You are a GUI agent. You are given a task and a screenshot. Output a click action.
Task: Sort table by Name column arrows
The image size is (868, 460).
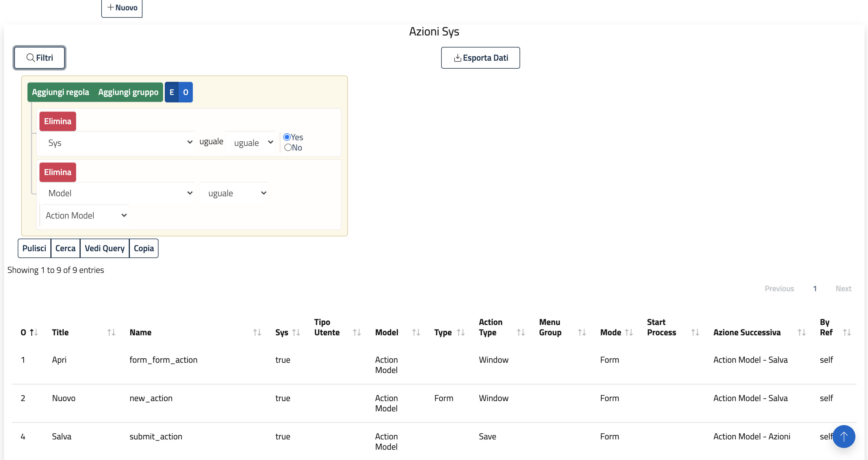coord(257,333)
